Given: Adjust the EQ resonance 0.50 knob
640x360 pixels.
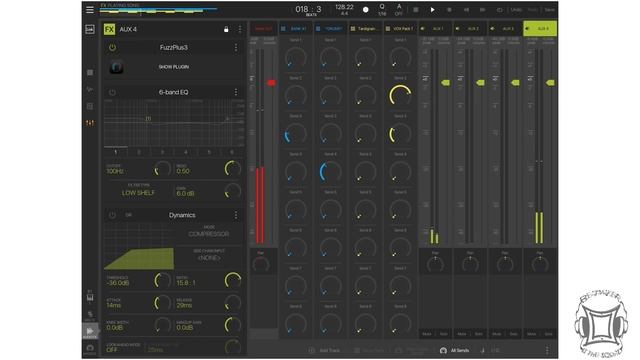Looking at the screenshot, I should (233, 169).
